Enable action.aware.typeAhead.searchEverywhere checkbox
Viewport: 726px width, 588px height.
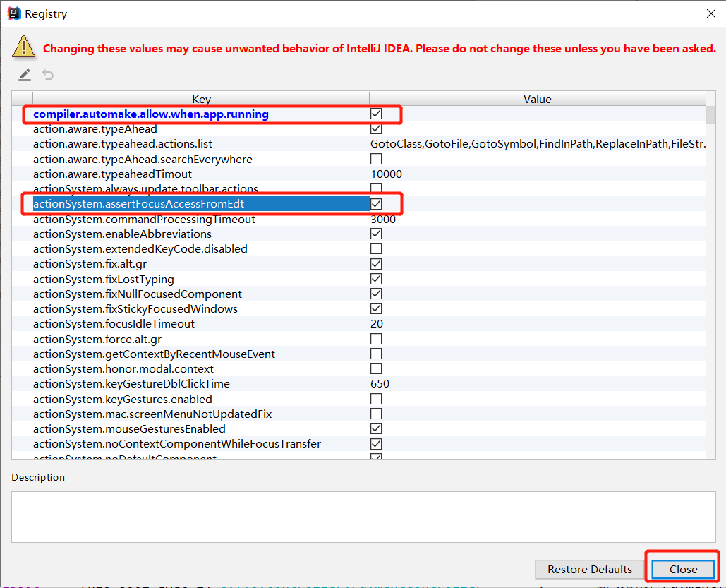(376, 159)
